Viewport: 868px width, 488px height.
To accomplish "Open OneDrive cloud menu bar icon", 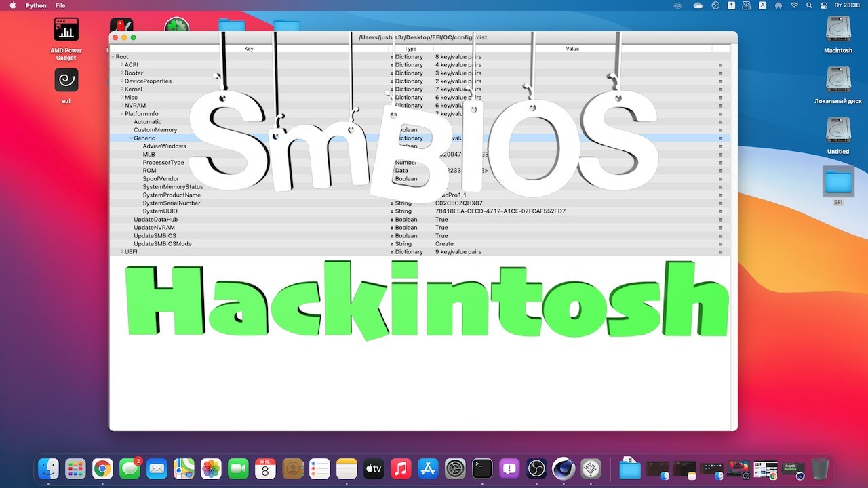I will 698,5.
